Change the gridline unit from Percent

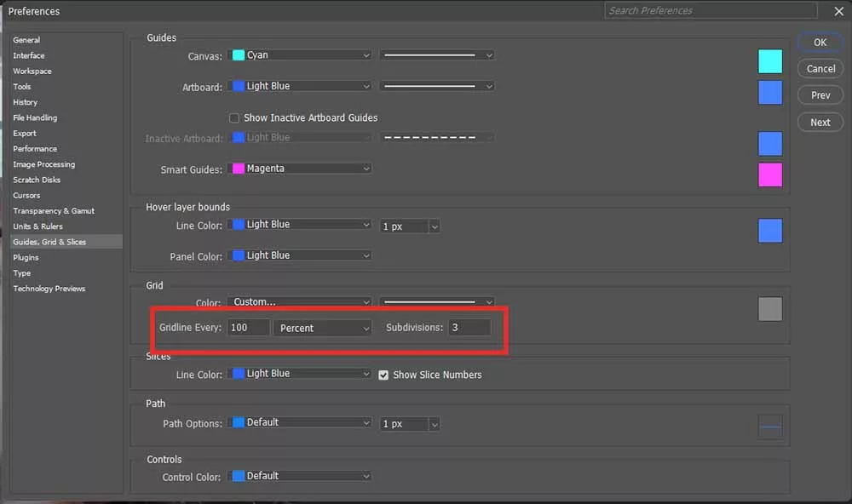point(322,327)
